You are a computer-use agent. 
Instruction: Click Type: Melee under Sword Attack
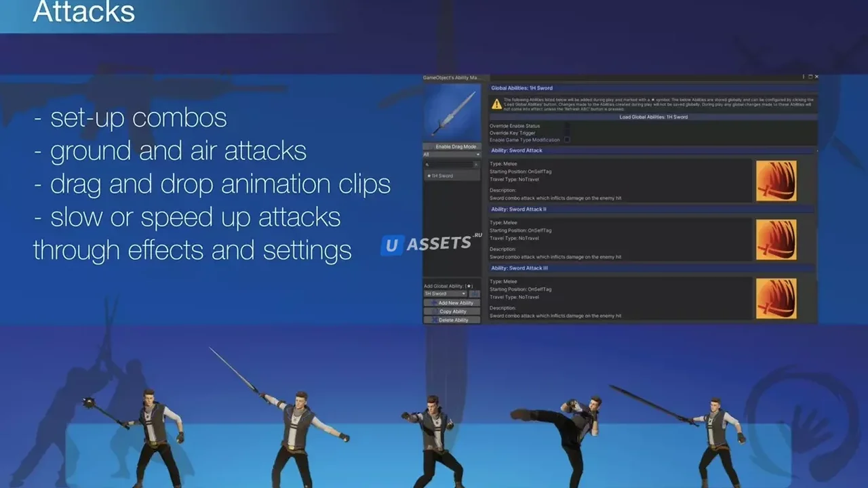pos(503,164)
